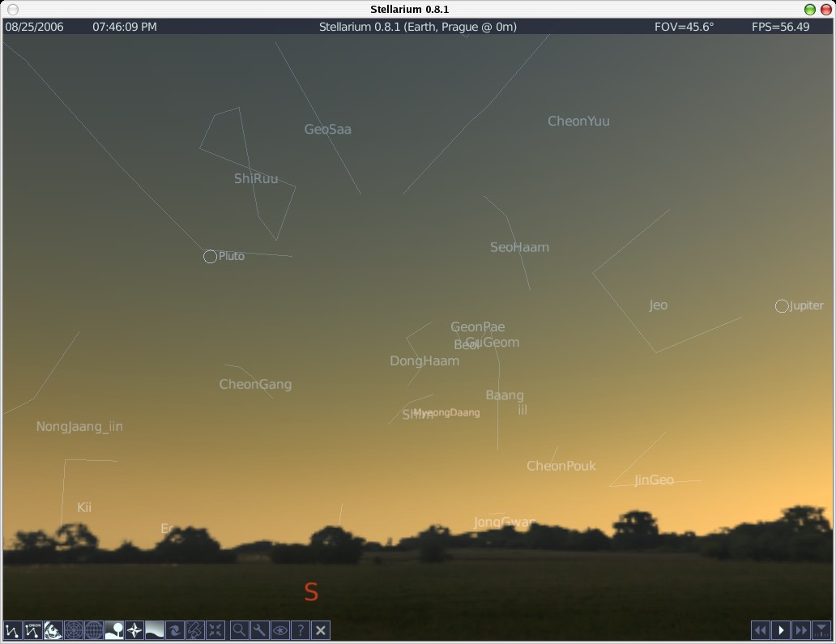
Task: Speed up time with fast-forward control
Action: (x=800, y=629)
